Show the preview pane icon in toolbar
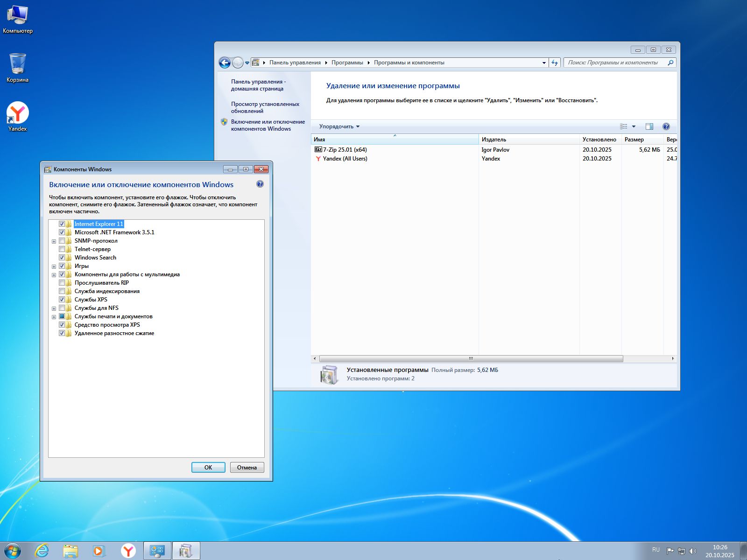The height and width of the screenshot is (560, 747). [649, 126]
